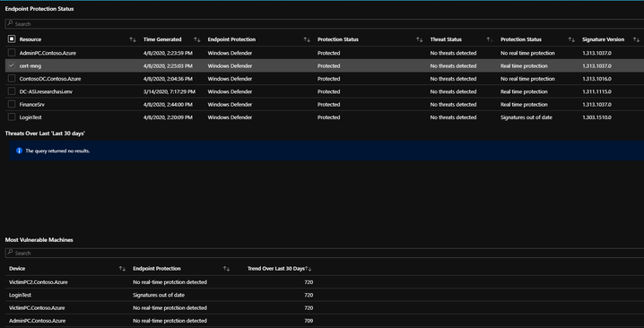This screenshot has height=328, width=644.
Task: Sort the Device column in Most Vulnerable Machines
Action: point(122,269)
